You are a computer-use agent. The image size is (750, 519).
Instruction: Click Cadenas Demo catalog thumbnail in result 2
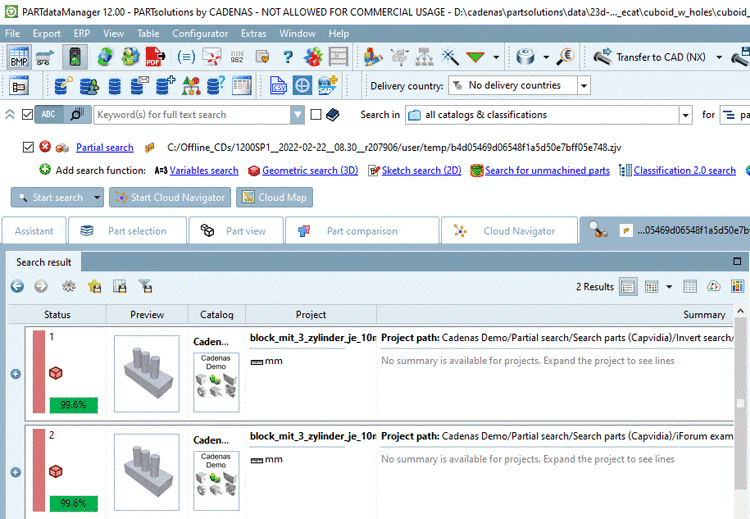pos(216,480)
